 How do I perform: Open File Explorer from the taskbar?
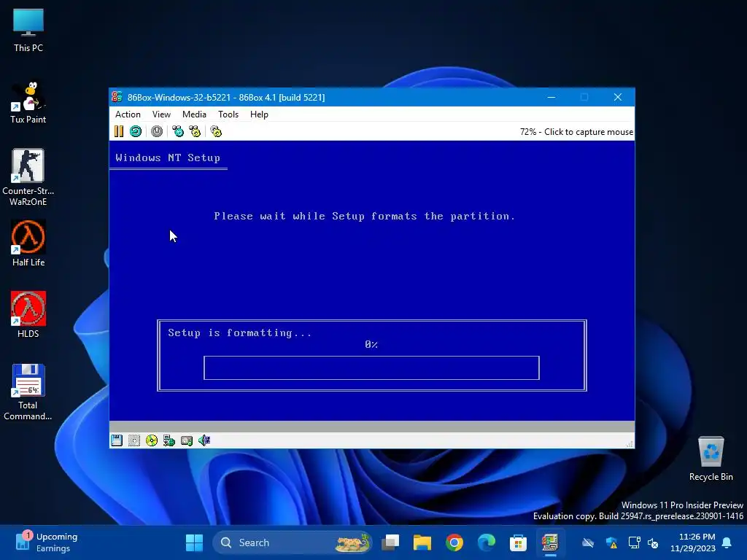pos(422,542)
